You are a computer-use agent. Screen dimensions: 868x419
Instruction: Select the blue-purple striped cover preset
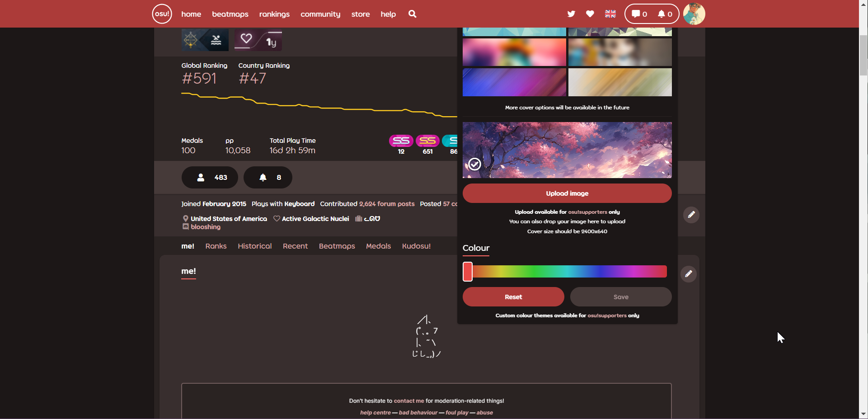pos(514,82)
